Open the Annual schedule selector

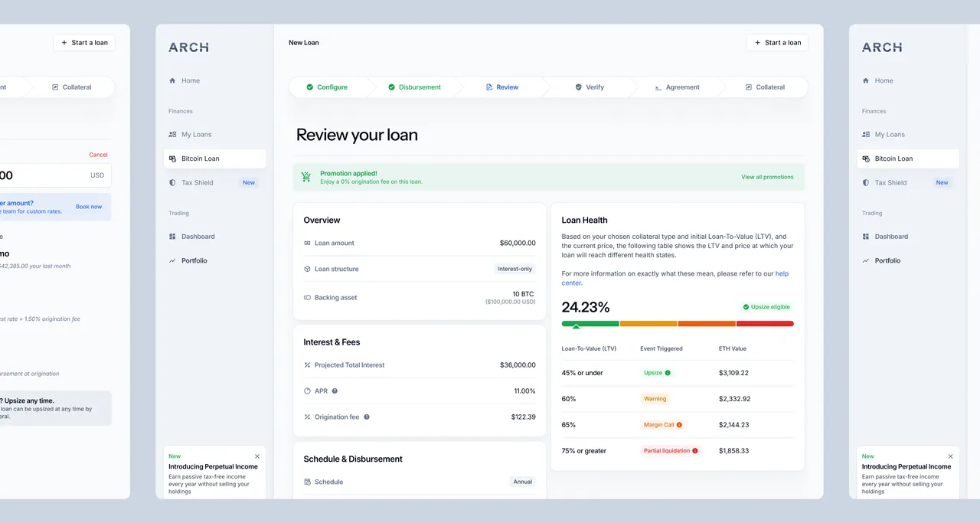pyautogui.click(x=523, y=482)
